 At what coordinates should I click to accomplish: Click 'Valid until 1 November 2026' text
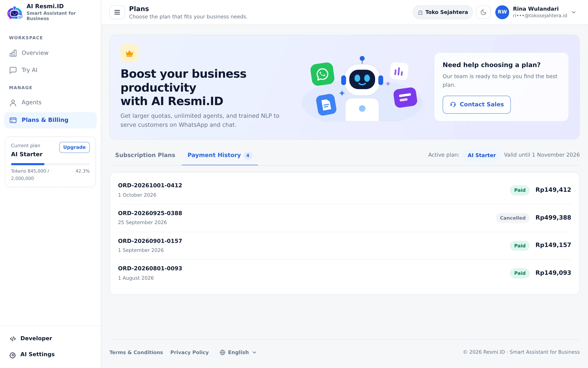coord(542,155)
